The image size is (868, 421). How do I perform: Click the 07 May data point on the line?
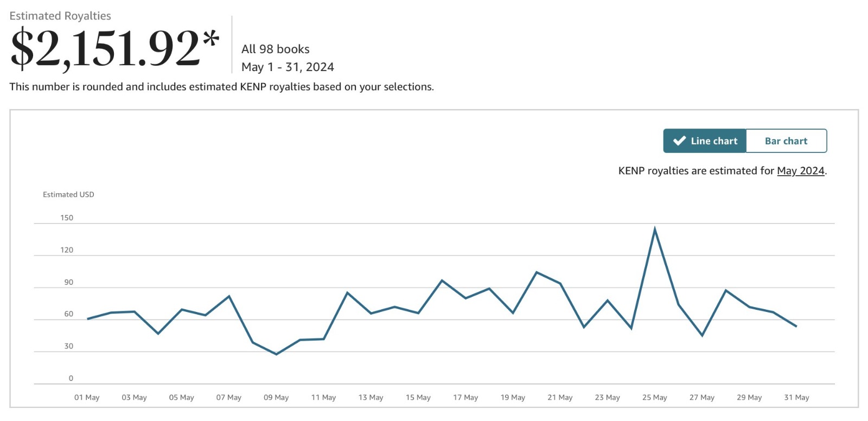(229, 296)
